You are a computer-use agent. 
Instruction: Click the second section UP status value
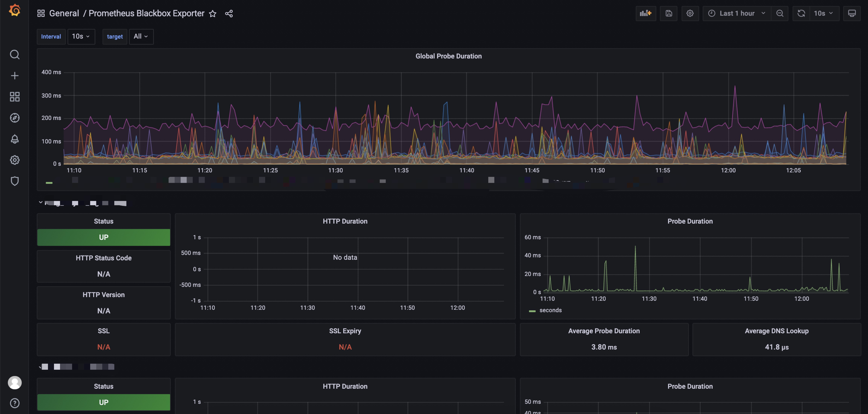103,402
